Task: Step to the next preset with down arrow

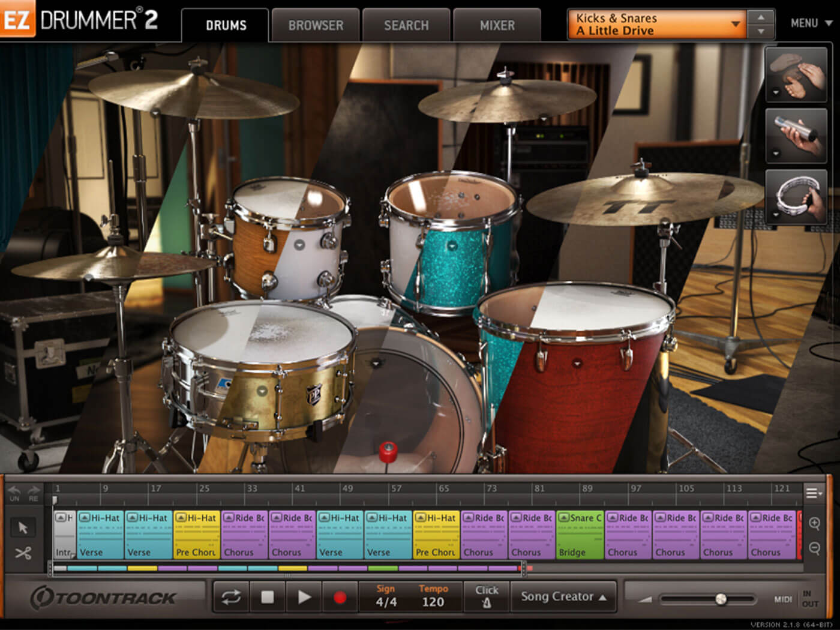Action: (761, 32)
